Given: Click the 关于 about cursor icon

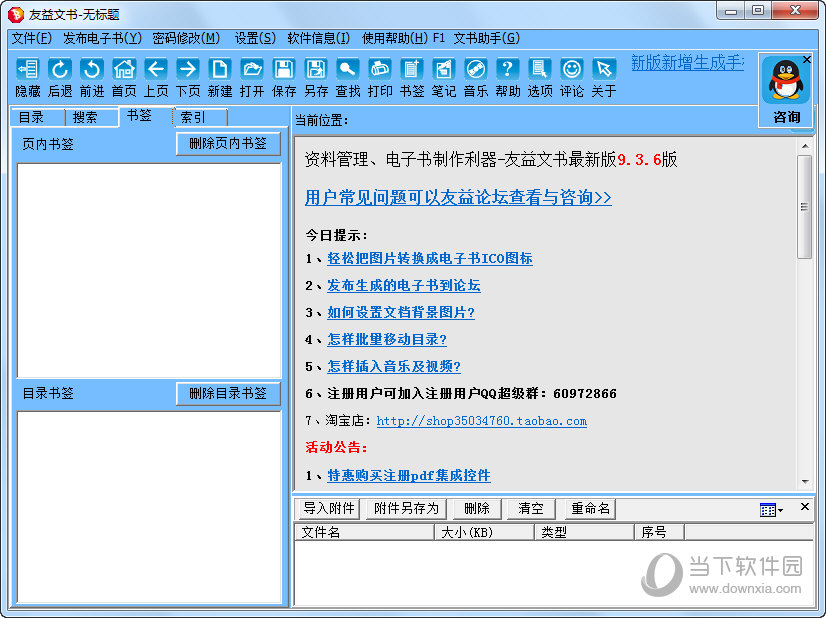Looking at the screenshot, I should [604, 78].
